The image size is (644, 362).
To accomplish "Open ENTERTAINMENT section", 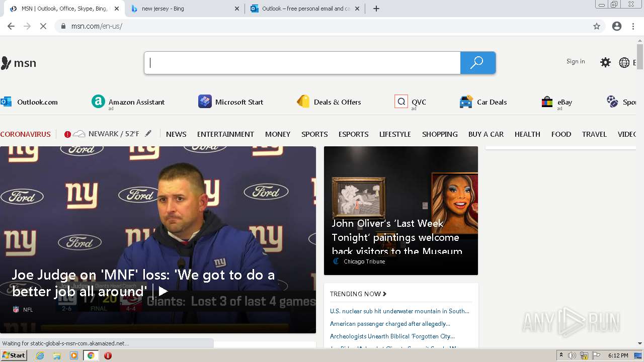I will pyautogui.click(x=225, y=134).
